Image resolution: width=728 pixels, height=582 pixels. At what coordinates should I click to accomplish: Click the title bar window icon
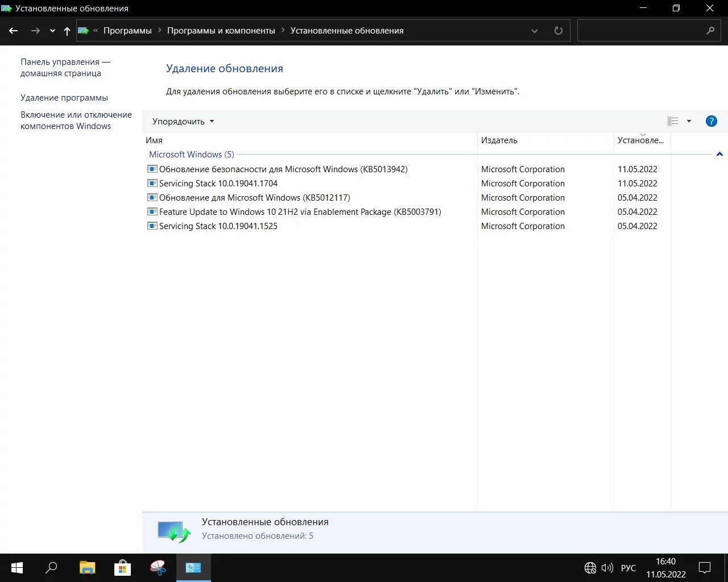[x=7, y=9]
